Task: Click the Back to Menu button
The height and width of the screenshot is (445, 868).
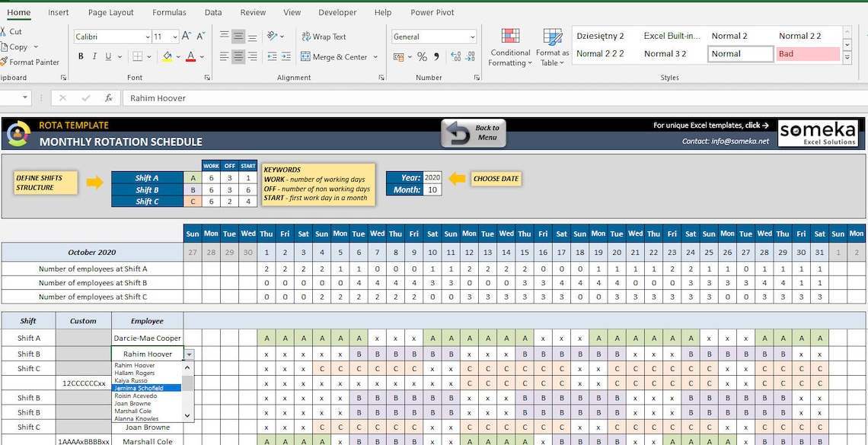Action: [473, 133]
